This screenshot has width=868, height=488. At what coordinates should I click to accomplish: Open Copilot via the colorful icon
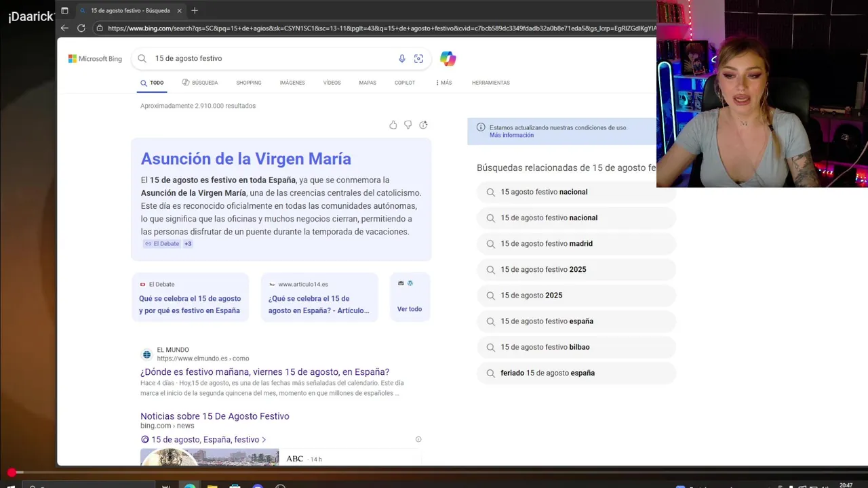coord(448,59)
